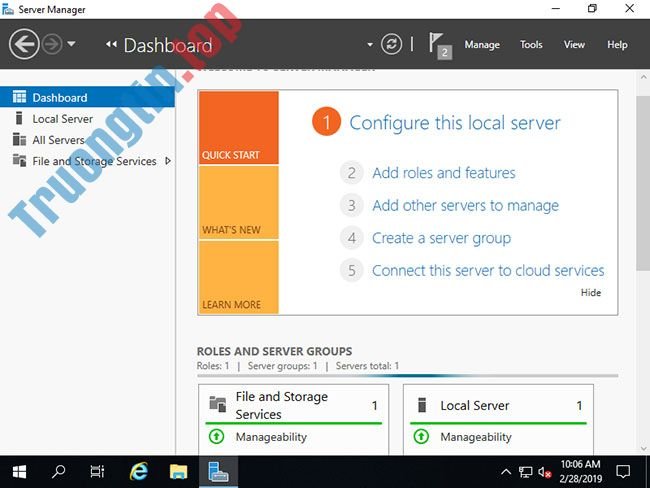Select Local Server in the navigation pane

pos(87,119)
